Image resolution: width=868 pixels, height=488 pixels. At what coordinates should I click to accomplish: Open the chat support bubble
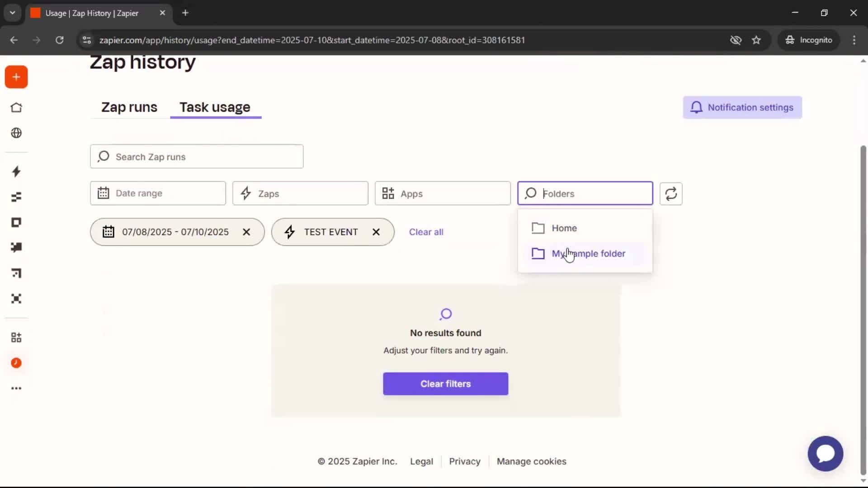click(825, 453)
